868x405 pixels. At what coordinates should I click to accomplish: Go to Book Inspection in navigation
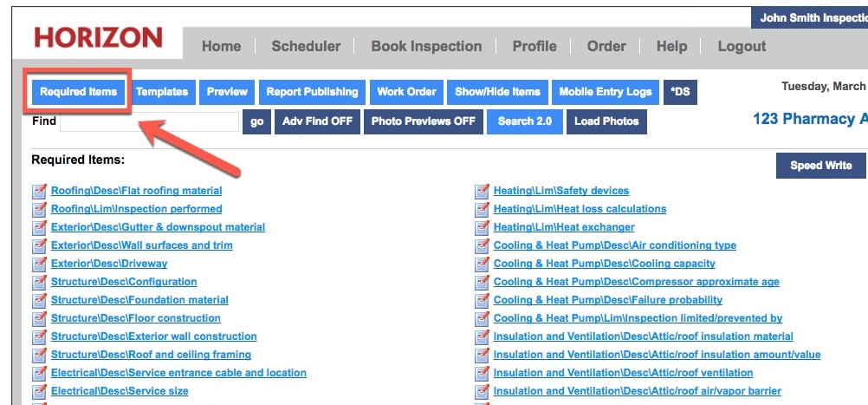pos(426,47)
